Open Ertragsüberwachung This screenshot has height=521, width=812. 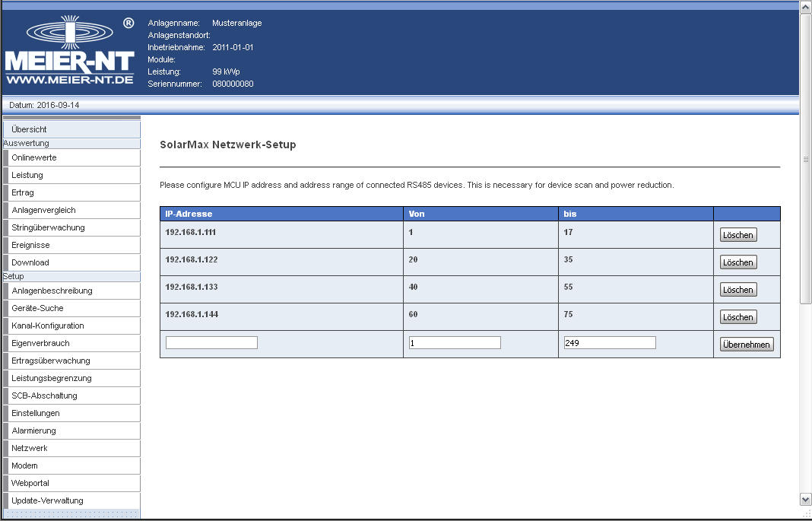pyautogui.click(x=71, y=361)
